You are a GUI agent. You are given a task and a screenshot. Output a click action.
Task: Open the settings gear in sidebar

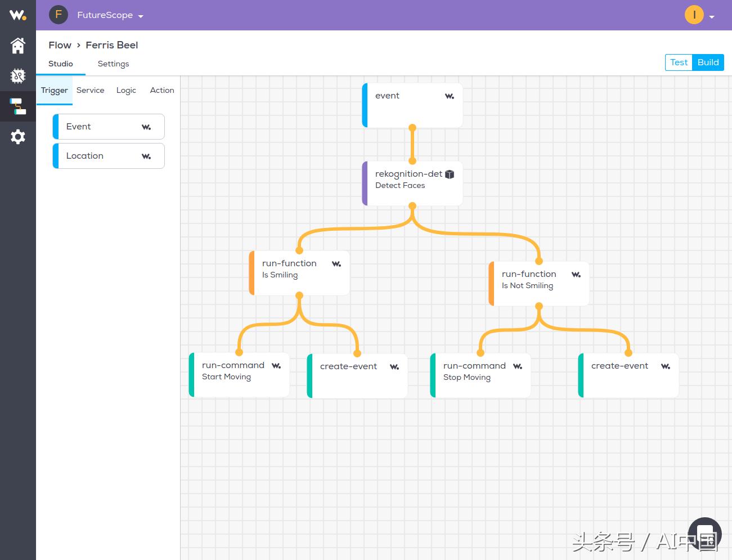tap(18, 137)
